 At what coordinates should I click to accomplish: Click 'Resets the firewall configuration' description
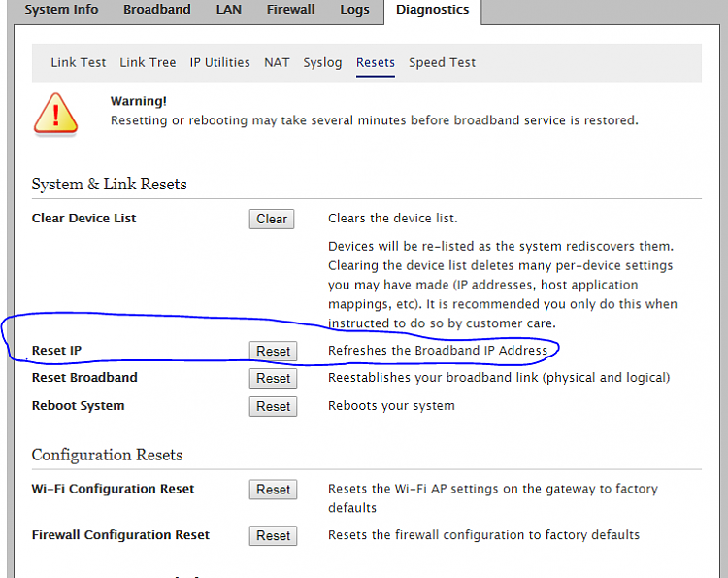coord(483,535)
